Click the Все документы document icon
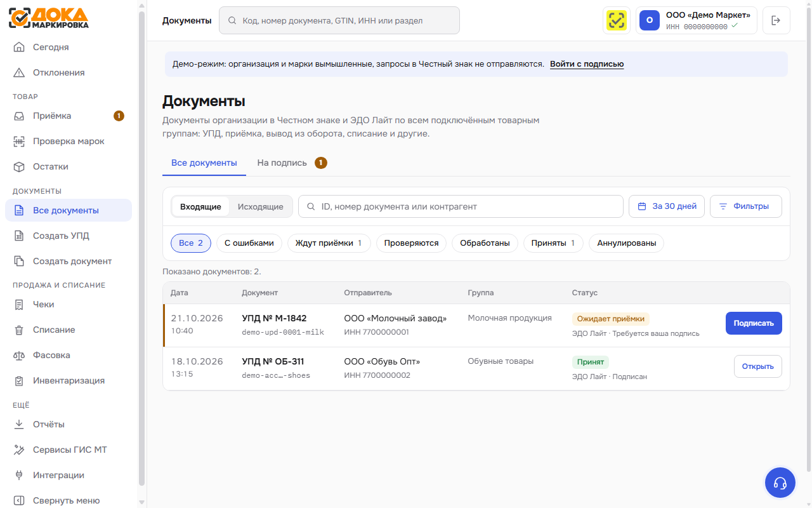The image size is (812, 508). click(x=19, y=210)
